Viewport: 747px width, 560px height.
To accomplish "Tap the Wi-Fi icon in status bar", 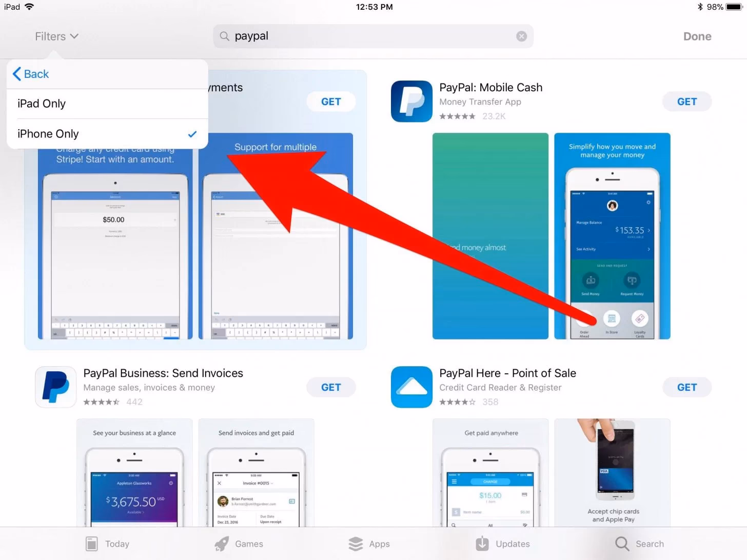I will coord(29,7).
